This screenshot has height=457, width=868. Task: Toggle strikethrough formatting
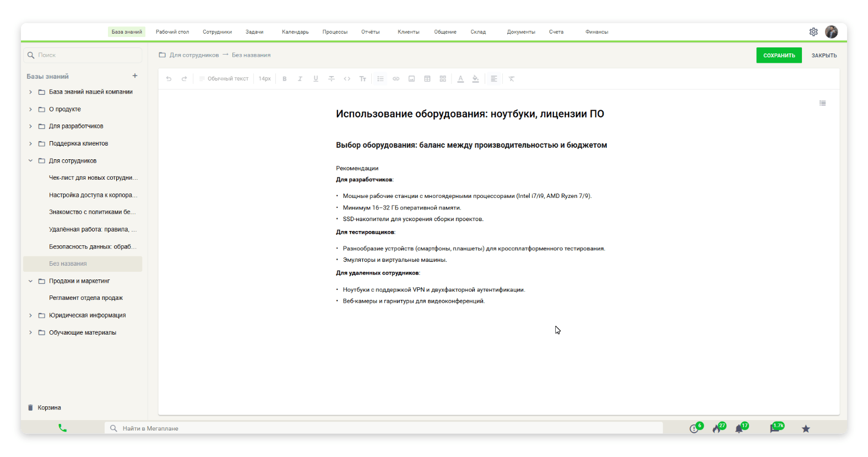(332, 79)
